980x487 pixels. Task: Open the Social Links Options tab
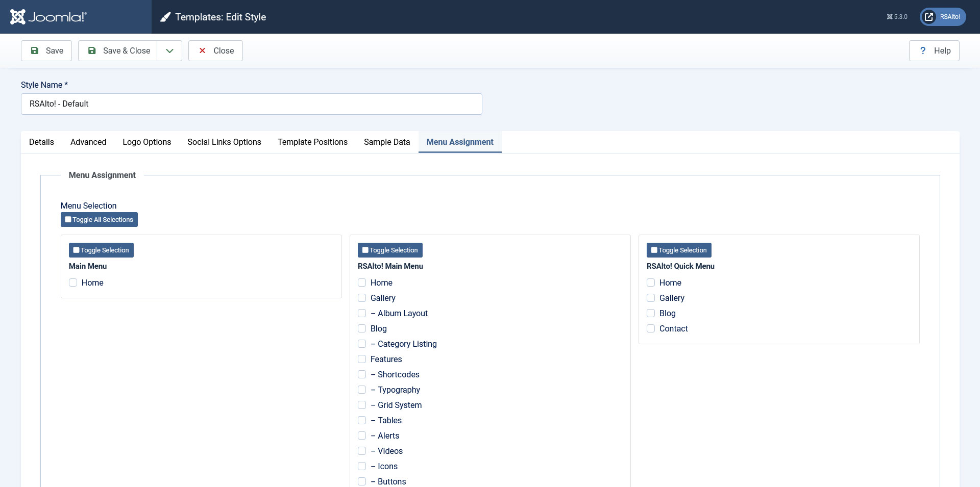[x=224, y=142]
